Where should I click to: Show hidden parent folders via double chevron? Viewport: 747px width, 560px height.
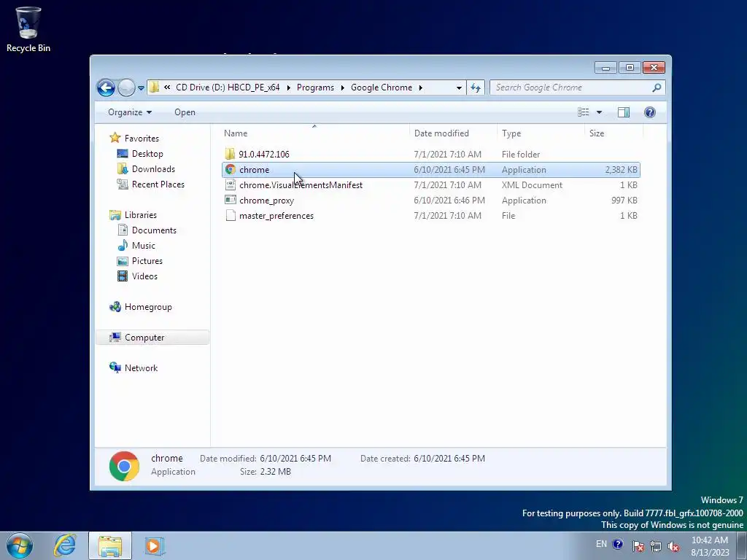[x=167, y=87]
